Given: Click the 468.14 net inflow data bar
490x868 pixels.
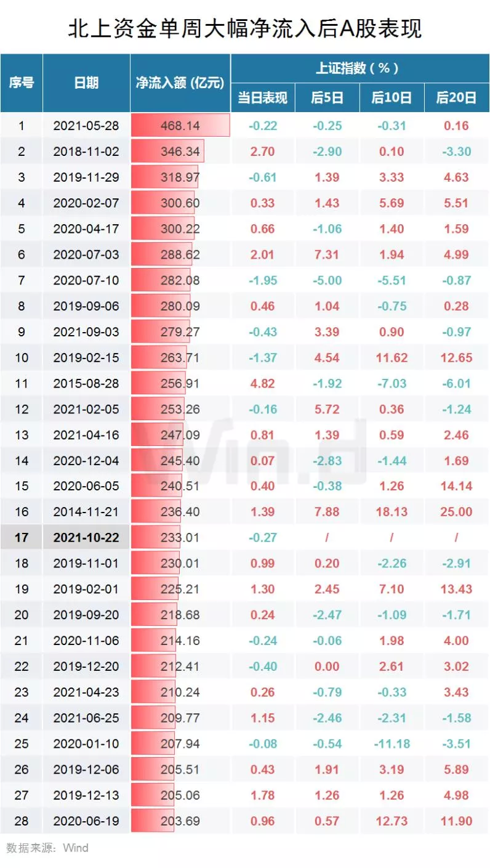Looking at the screenshot, I should click(x=180, y=126).
